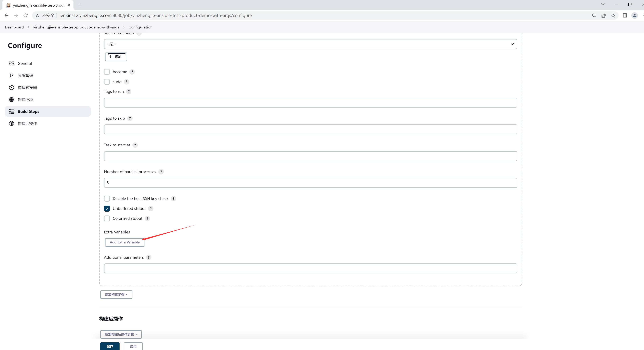
Task: Go to Build Steps section
Action: pos(28,112)
